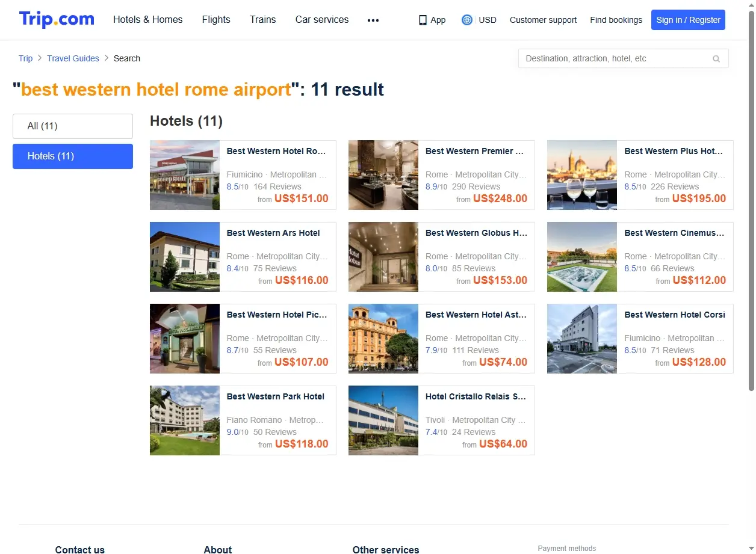Click 290 Reviews text
This screenshot has width=756, height=554.
point(476,186)
